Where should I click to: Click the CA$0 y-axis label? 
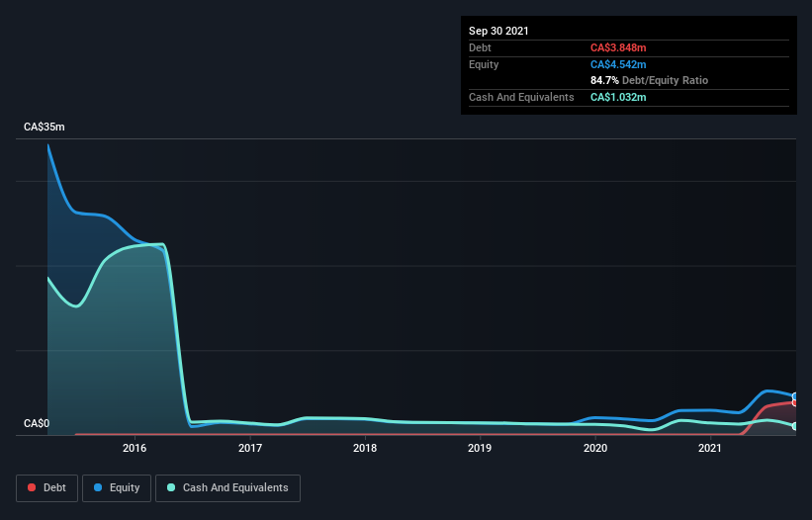click(x=37, y=423)
